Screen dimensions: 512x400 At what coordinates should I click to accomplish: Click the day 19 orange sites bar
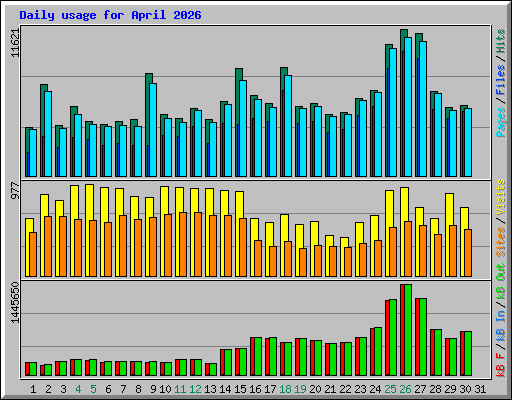pyautogui.click(x=303, y=262)
